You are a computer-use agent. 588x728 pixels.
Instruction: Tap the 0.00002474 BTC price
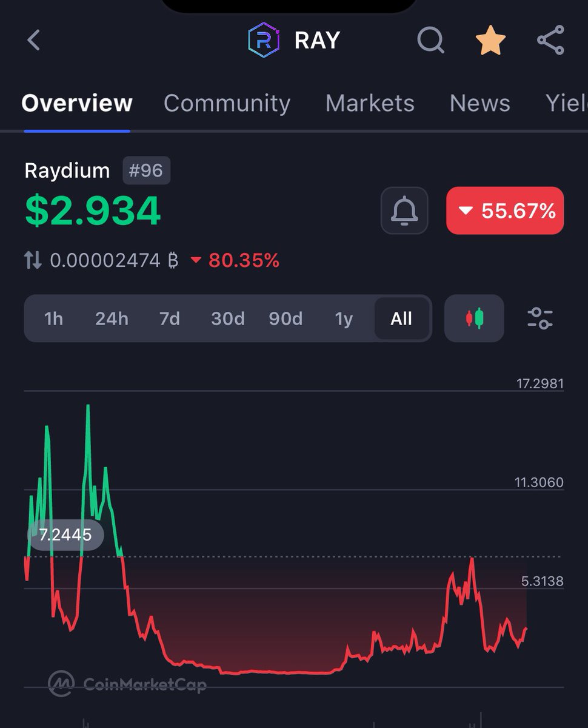[x=114, y=261]
